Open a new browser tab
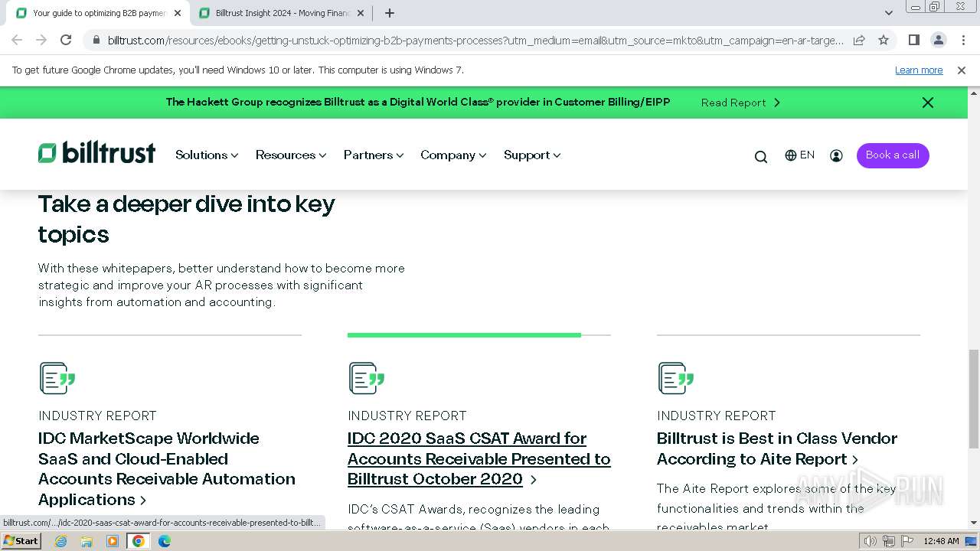The width and height of the screenshot is (980, 551). click(390, 13)
